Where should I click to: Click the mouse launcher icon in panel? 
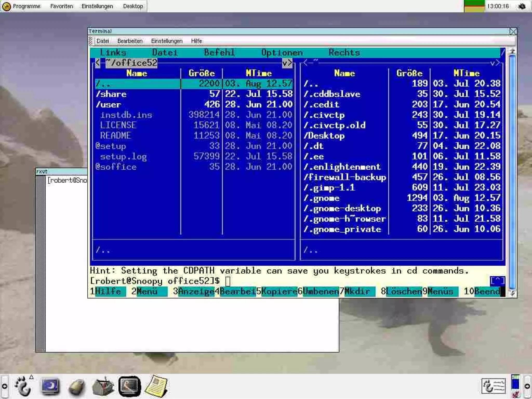click(x=77, y=387)
